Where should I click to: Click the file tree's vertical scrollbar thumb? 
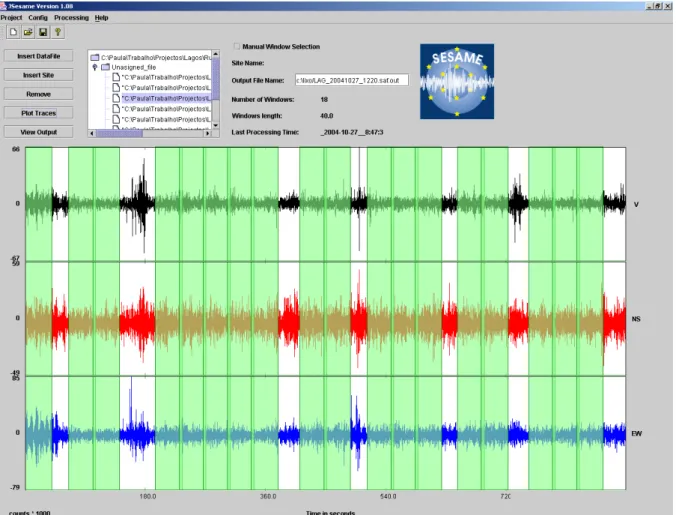coord(216,79)
